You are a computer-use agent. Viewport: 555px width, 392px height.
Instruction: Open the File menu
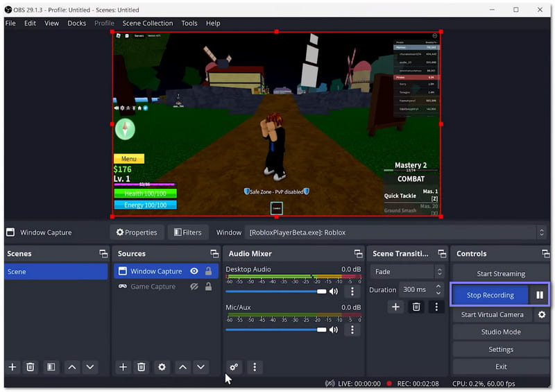[x=10, y=23]
